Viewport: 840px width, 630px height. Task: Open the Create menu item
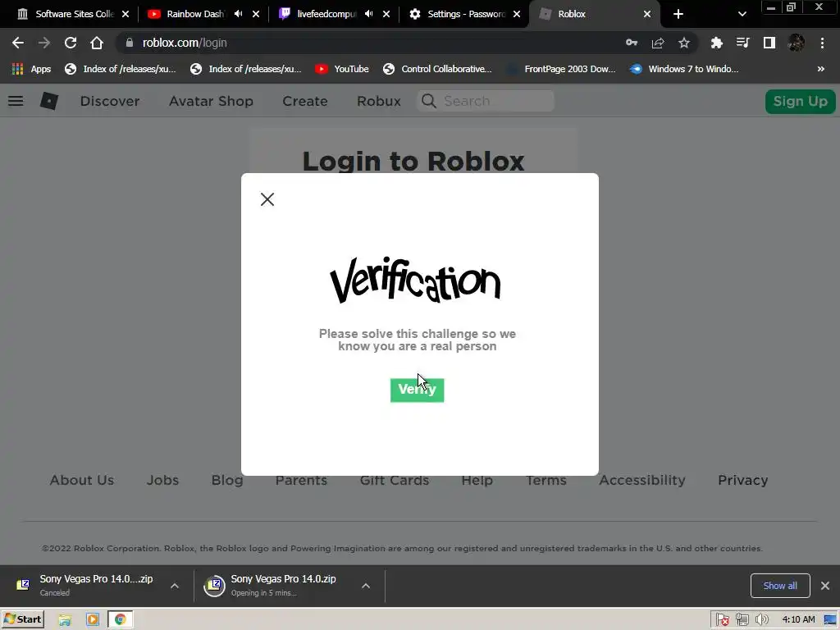tap(305, 101)
